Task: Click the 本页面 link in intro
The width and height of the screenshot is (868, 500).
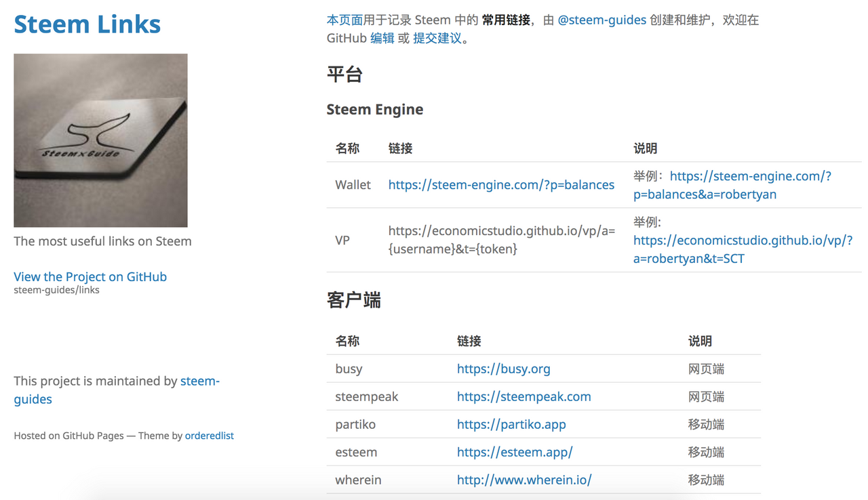Action: 344,20
